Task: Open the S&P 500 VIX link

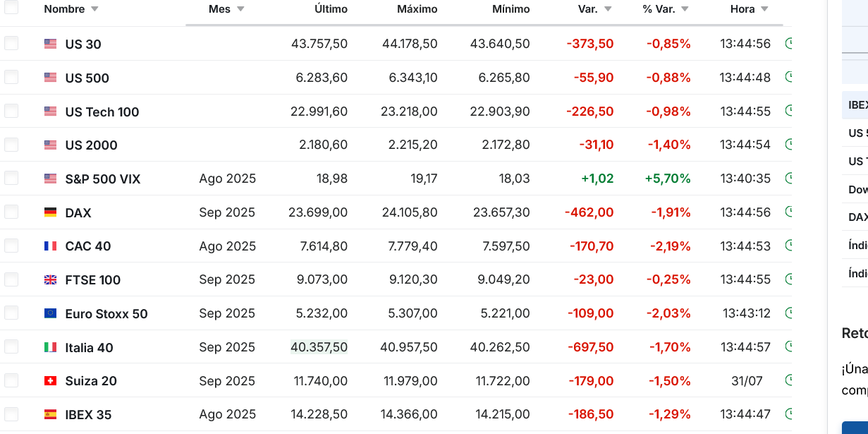Action: tap(103, 179)
